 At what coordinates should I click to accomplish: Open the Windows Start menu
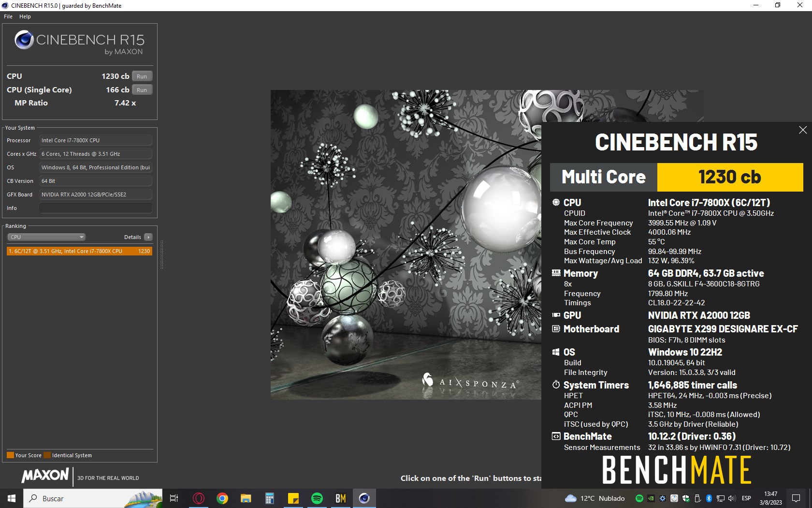12,498
